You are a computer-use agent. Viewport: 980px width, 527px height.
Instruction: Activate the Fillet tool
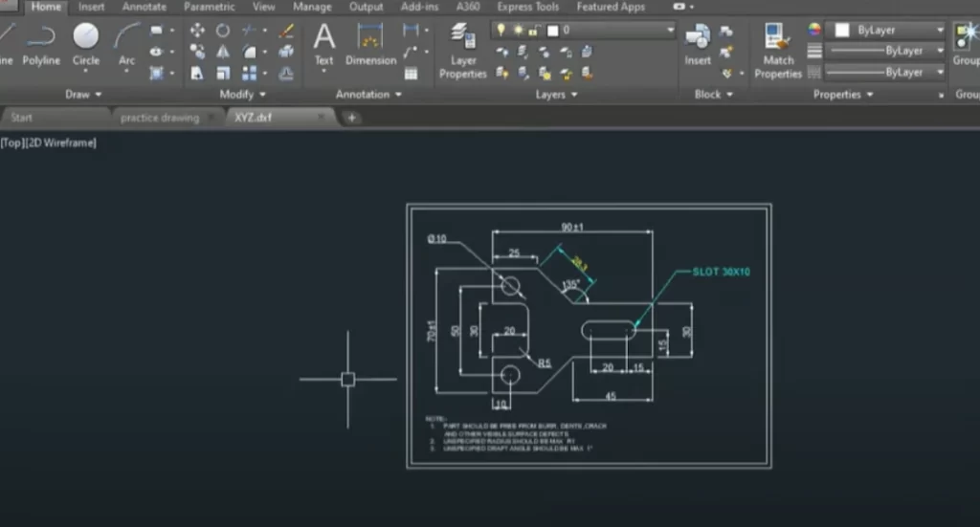(249, 52)
